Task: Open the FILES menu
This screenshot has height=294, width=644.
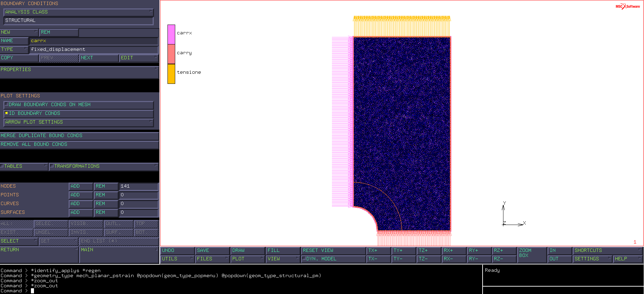Action: [213, 259]
